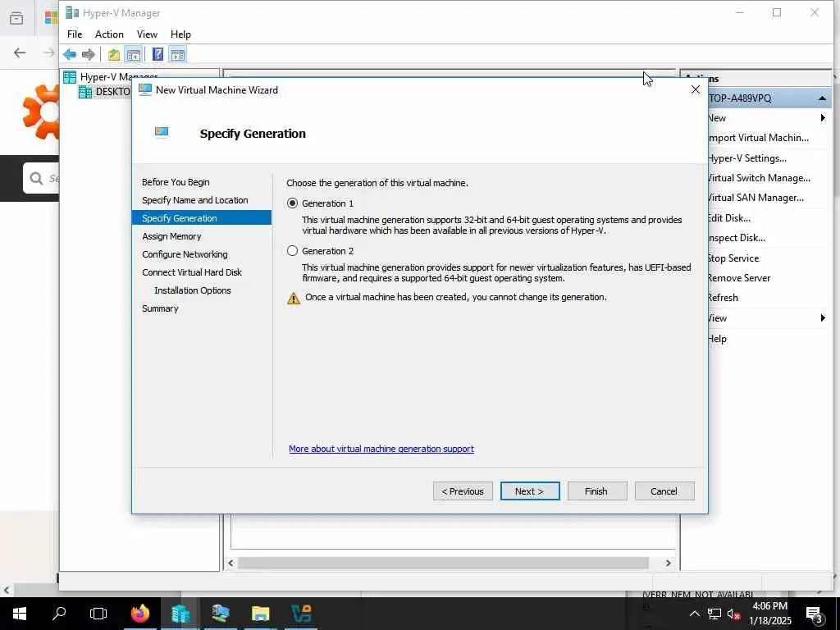Image resolution: width=840 pixels, height=630 pixels.
Task: Click the Forward arrow toolbar icon in Hyper-V Manager
Action: pos(89,54)
